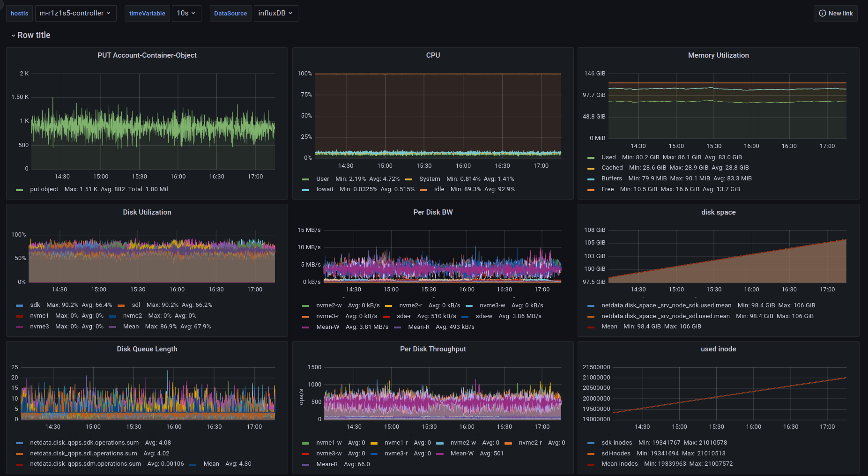Toggle the Iowait series in CPU legend
Image resolution: width=868 pixels, height=476 pixels.
[x=325, y=189]
